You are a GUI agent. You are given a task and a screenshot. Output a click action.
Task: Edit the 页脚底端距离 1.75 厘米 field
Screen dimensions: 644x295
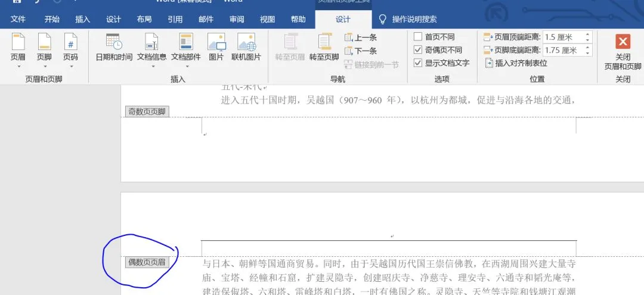click(563, 51)
